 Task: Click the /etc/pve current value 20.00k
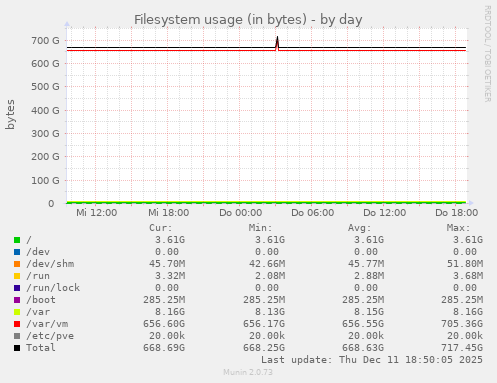[167, 336]
